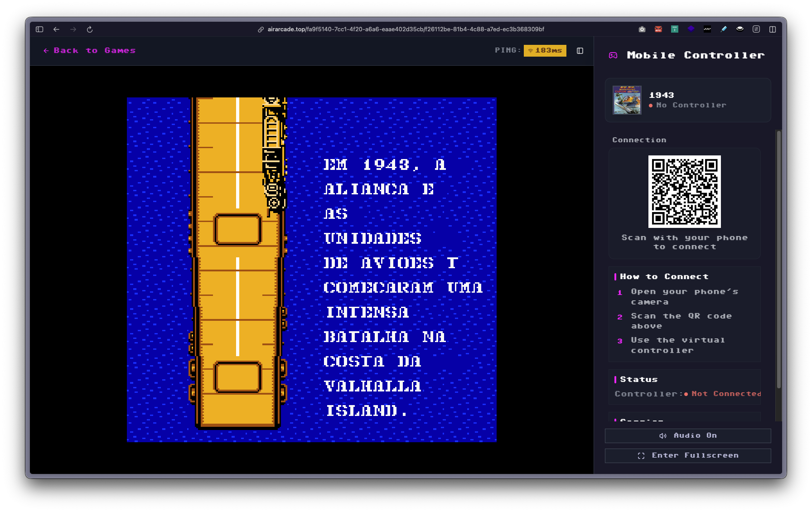Go Back to Games
812x512 pixels.
89,50
